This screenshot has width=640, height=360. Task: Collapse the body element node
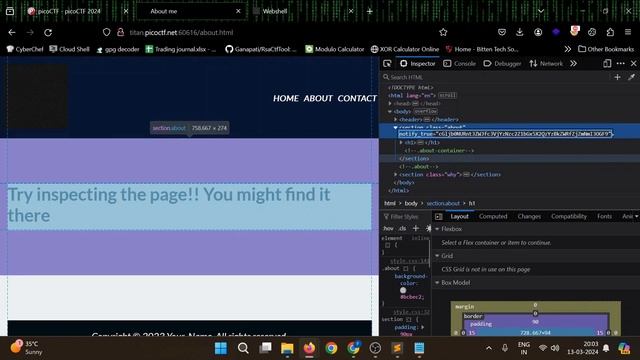[390, 111]
